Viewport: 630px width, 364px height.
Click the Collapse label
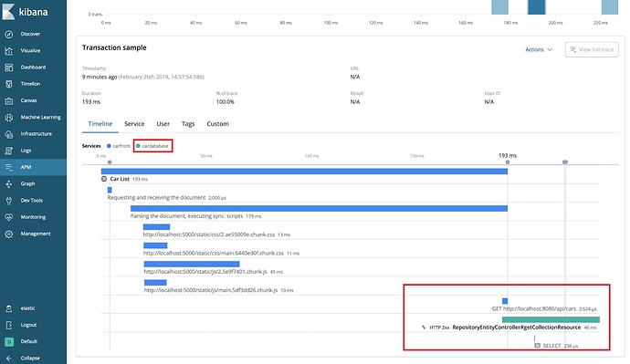[30, 359]
